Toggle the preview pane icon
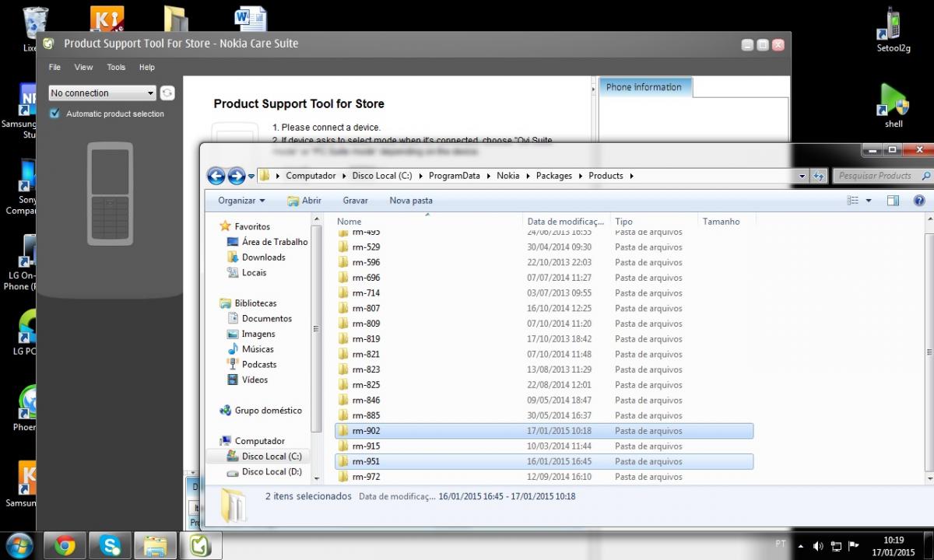The image size is (934, 560). tap(893, 201)
